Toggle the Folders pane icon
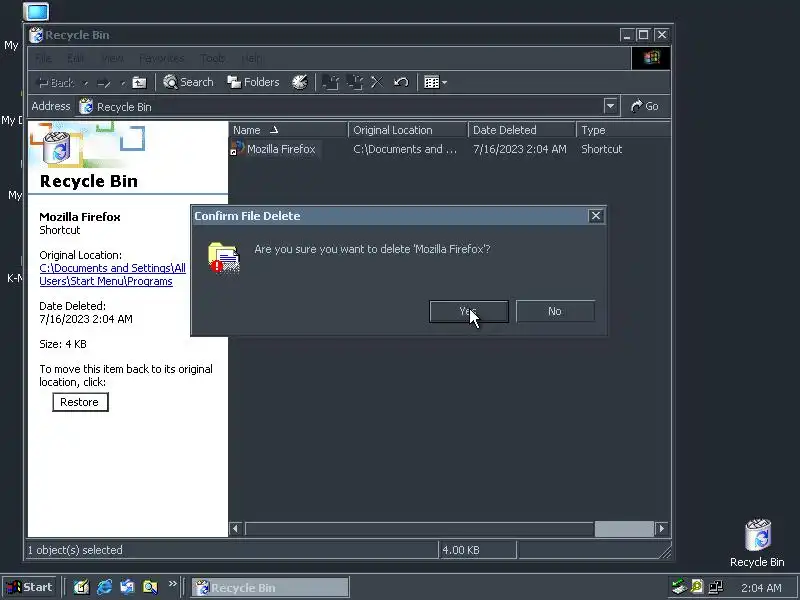Image resolution: width=800 pixels, height=600 pixels. pyautogui.click(x=253, y=82)
